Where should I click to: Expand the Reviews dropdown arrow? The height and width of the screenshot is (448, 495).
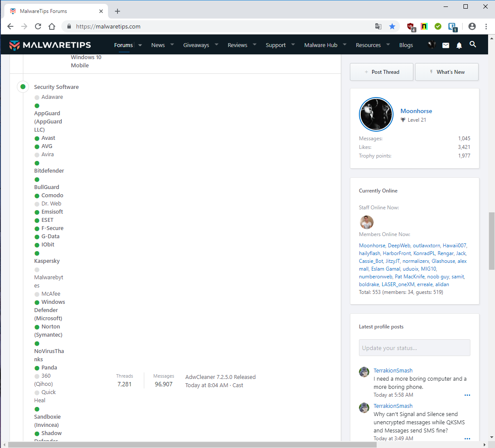[255, 45]
